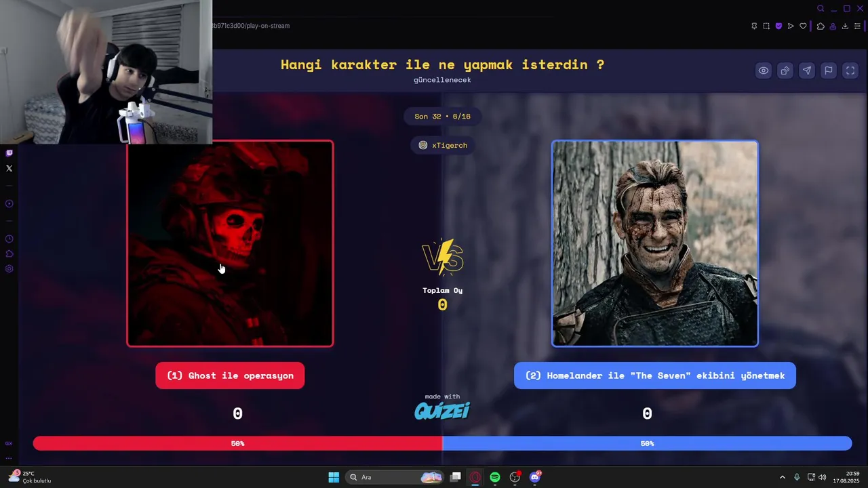
Task: Click the quiz title "Hangi karakter ile ne yapmak isterdin ?"
Action: 442,64
